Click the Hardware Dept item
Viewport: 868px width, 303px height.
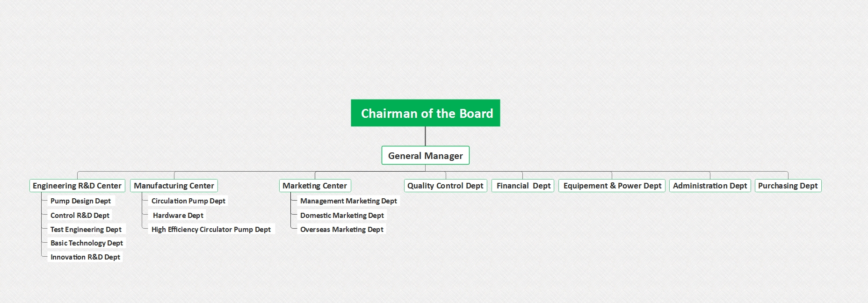[x=178, y=215]
